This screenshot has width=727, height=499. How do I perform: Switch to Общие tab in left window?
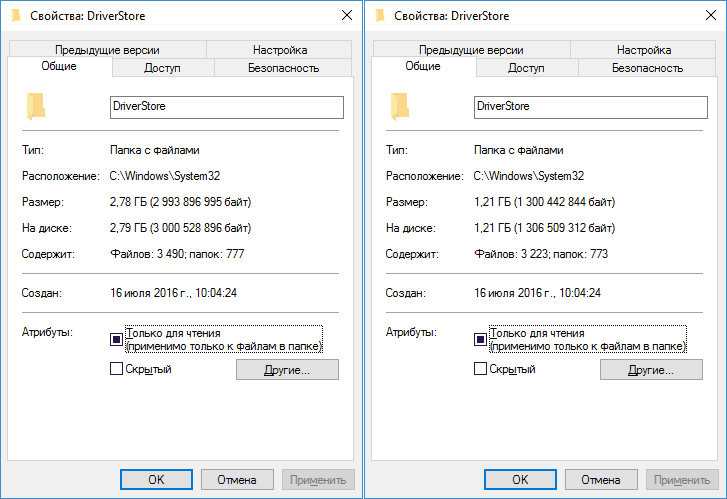point(59,66)
